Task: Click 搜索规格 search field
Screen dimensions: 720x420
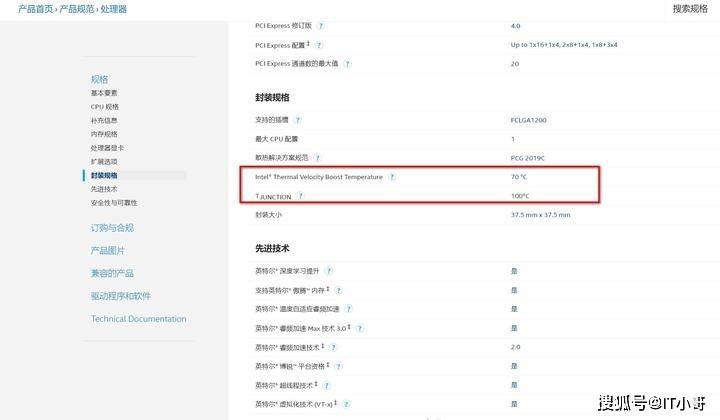Action: click(690, 9)
